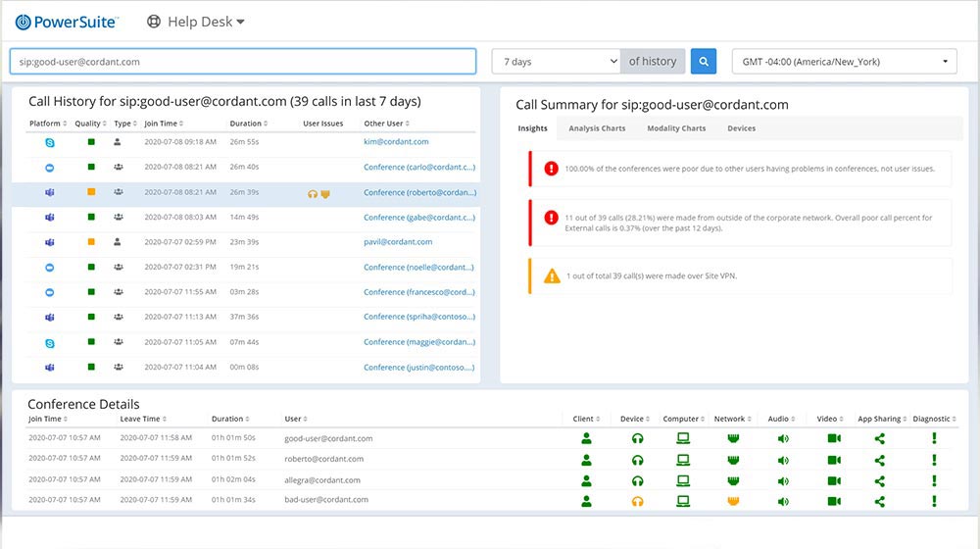Switch to the Modality Charts tab
The height and width of the screenshot is (549, 980).
point(676,128)
